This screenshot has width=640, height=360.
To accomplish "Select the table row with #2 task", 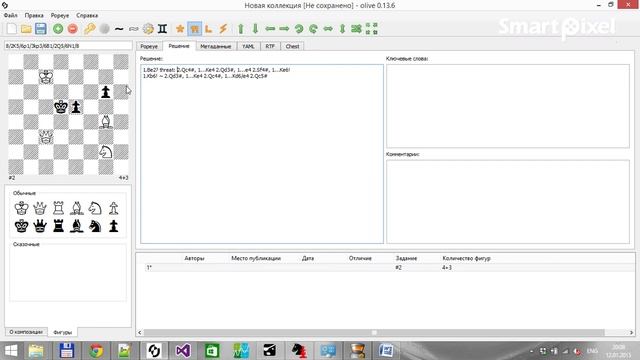I will coord(385,267).
